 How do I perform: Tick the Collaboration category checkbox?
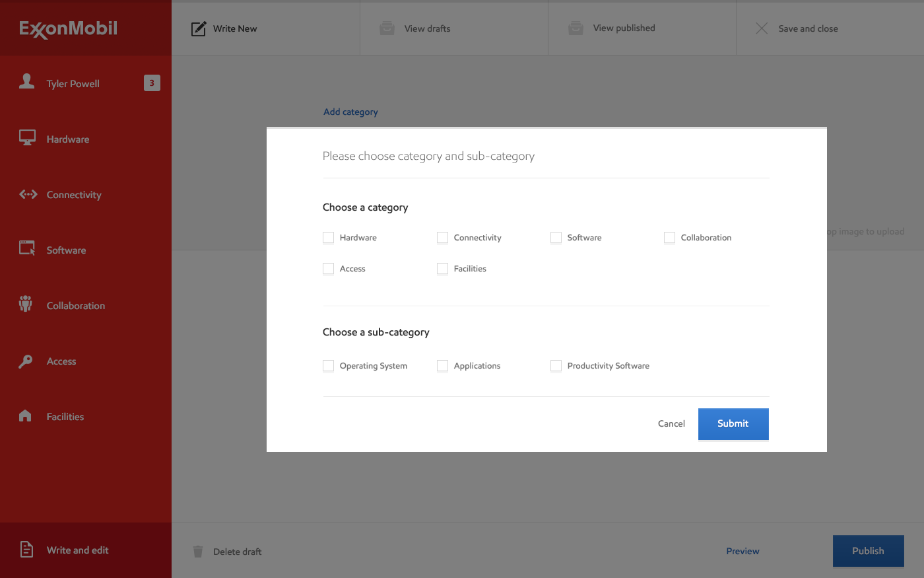pos(669,238)
